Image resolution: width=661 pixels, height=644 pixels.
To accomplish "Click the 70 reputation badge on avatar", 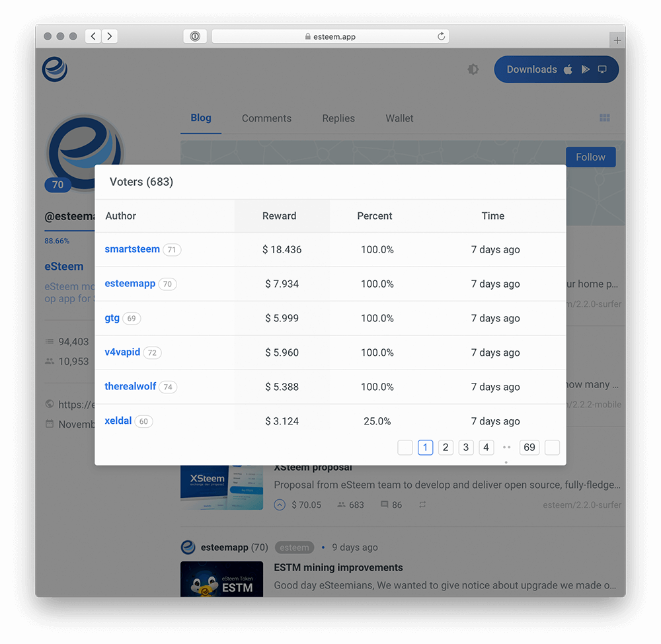I will [x=58, y=184].
